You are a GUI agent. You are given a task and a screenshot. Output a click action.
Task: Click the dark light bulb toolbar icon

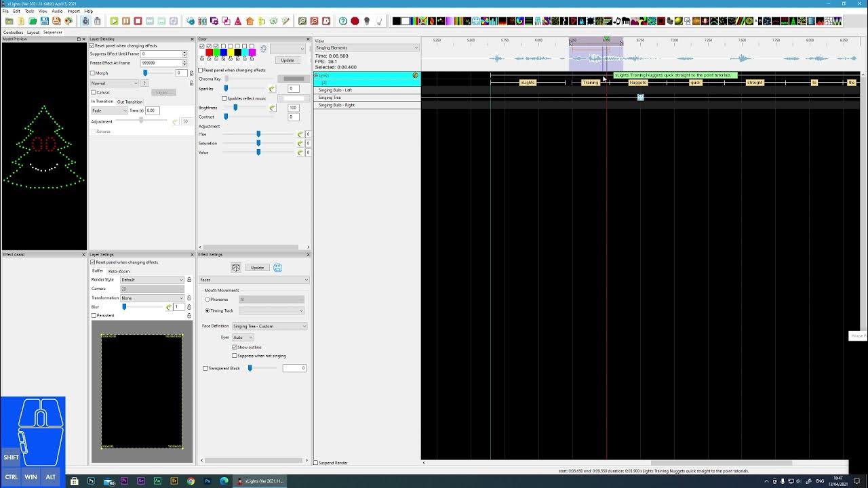367,21
